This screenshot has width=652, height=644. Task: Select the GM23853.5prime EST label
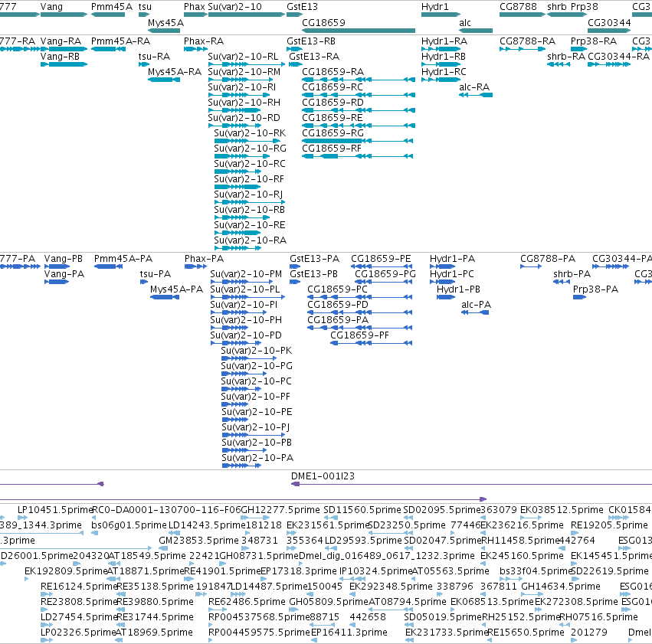198,541
